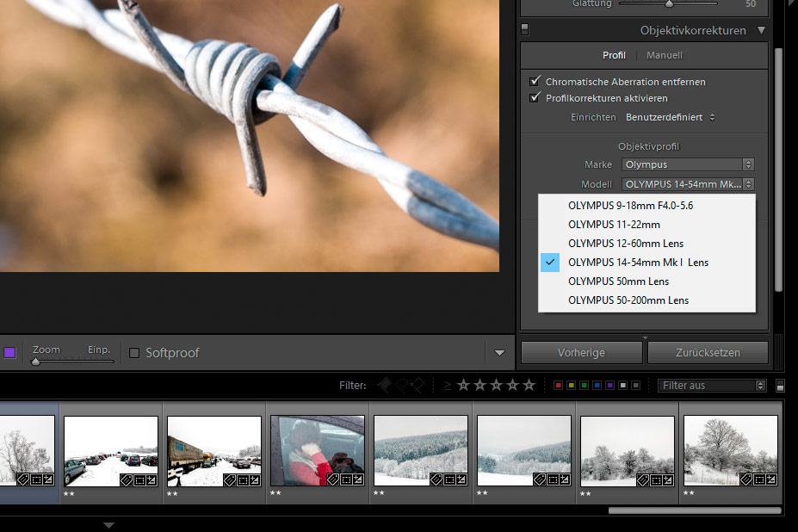Click two-star rating under truck thumbnail
The image size is (798, 532).
pyautogui.click(x=172, y=493)
